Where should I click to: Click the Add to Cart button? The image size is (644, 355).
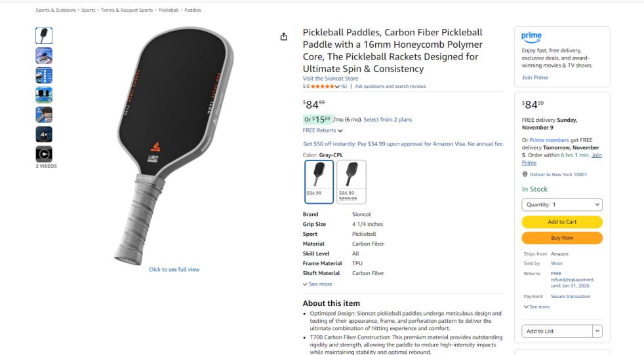(x=562, y=222)
